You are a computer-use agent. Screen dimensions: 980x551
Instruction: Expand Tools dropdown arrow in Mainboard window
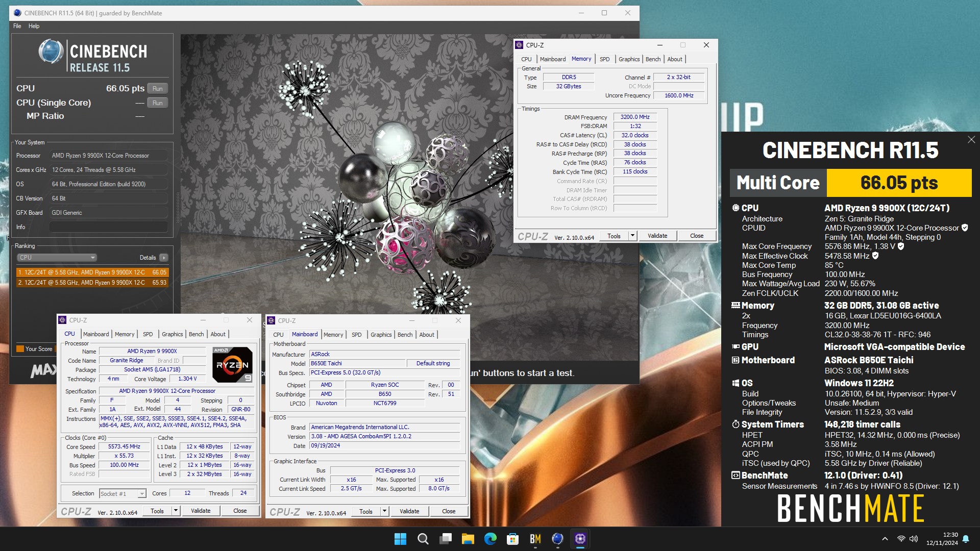pyautogui.click(x=384, y=511)
